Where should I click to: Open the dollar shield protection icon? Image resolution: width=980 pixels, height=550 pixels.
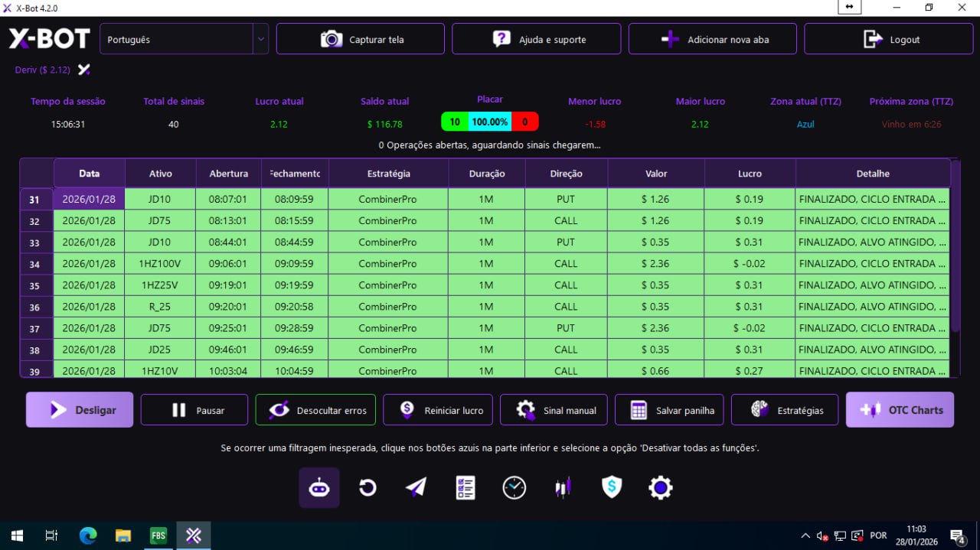click(612, 487)
